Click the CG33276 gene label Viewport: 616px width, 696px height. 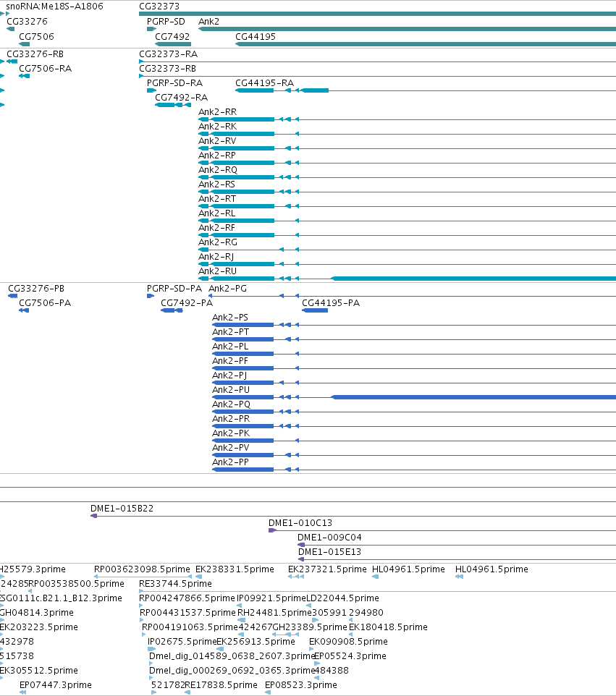(x=27, y=21)
